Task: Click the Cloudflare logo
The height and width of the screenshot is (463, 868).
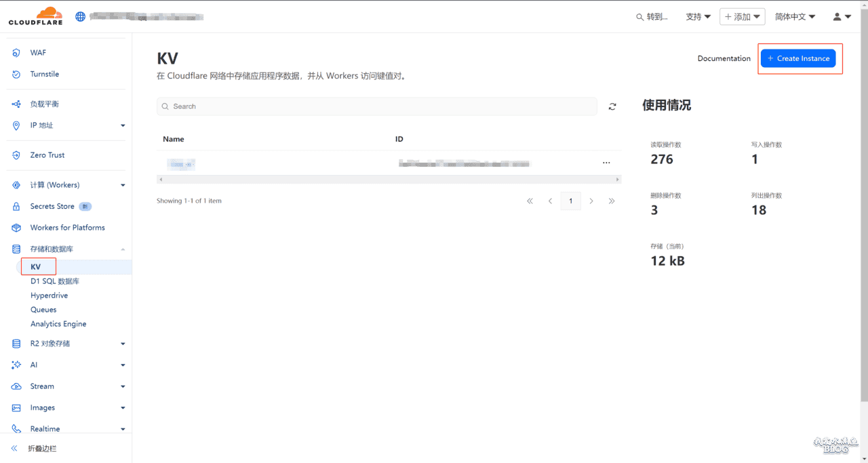Action: (35, 16)
